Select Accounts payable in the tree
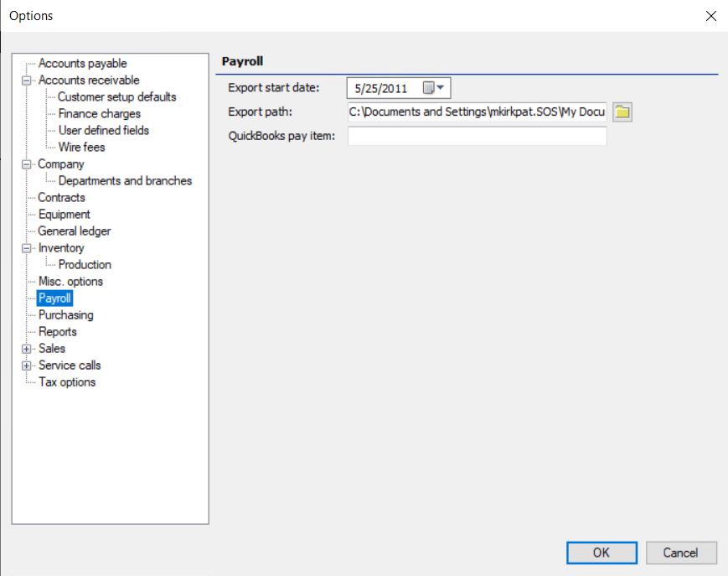728x576 pixels. [83, 63]
